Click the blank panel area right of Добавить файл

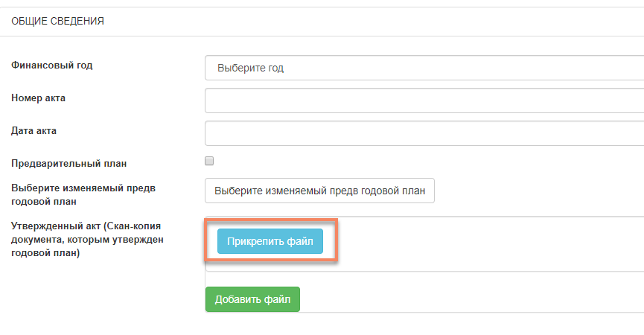pyautogui.click(x=472, y=299)
